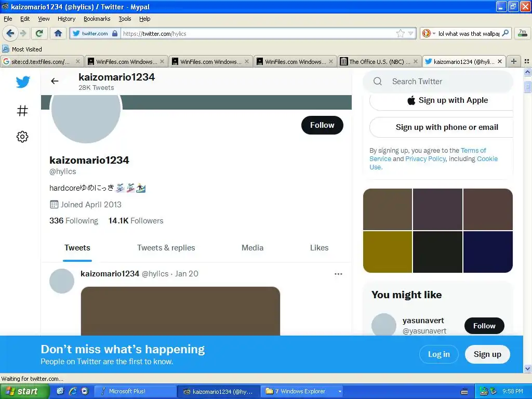Image resolution: width=532 pixels, height=399 pixels.
Task: Click the page scrollbar up arrow
Action: tap(527, 72)
